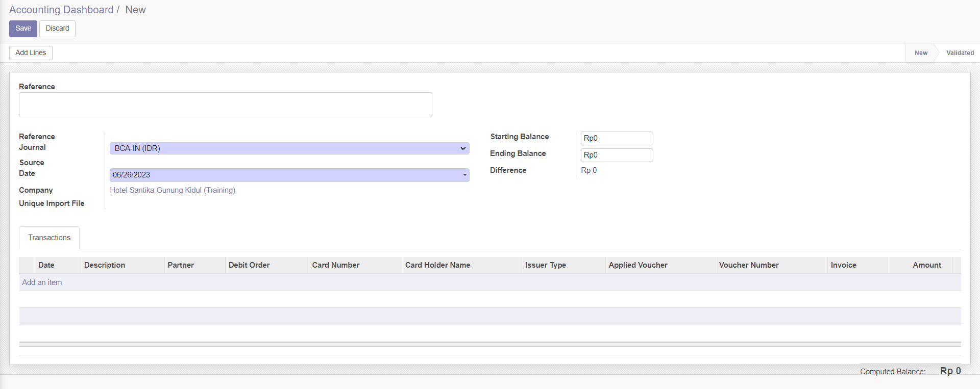This screenshot has width=980, height=389.
Task: Sort by Invoice column header
Action: [857, 265]
